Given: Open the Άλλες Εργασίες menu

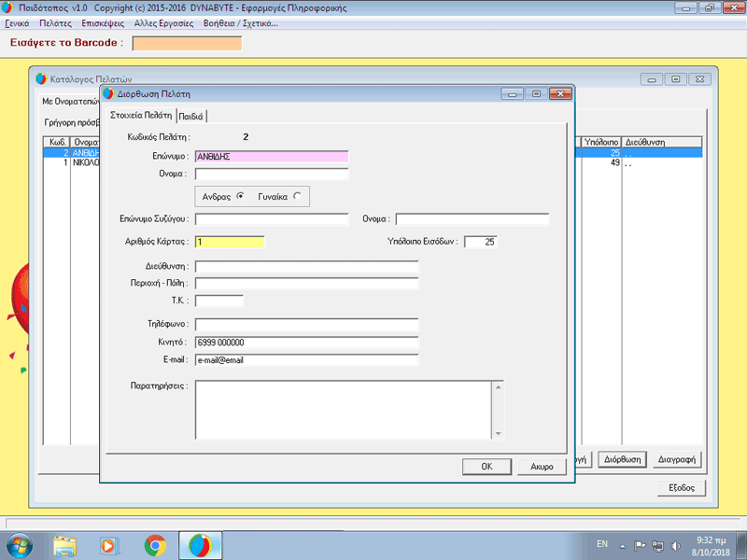Looking at the screenshot, I should point(163,23).
